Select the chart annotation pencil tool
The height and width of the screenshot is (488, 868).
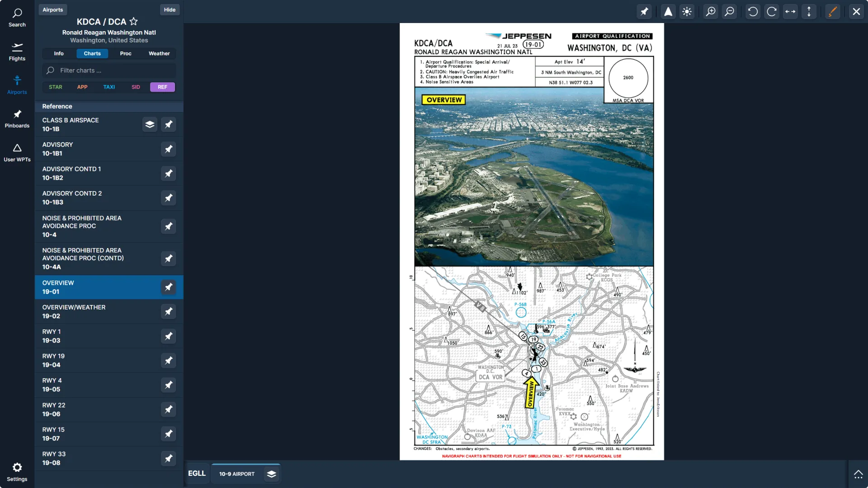pos(833,11)
